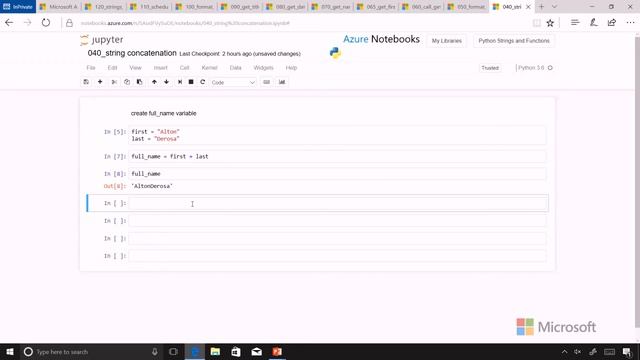Open the Data menu
The height and width of the screenshot is (360, 640).
click(236, 68)
